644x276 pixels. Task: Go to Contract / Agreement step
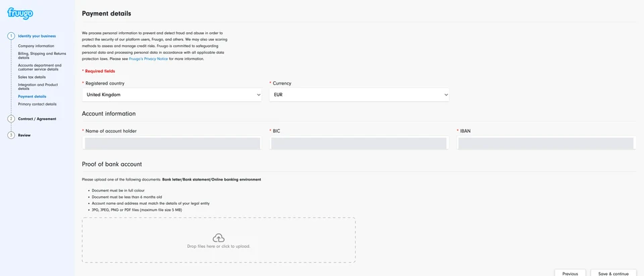(x=37, y=119)
